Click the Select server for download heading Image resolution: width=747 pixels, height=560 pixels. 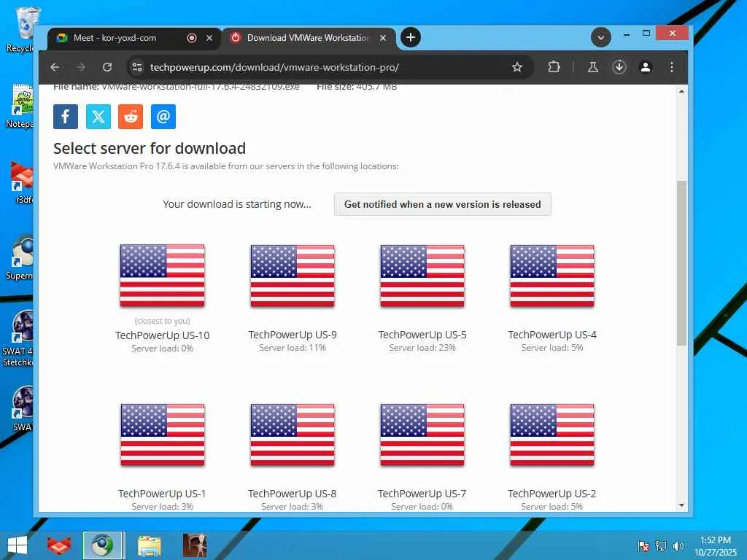point(150,149)
